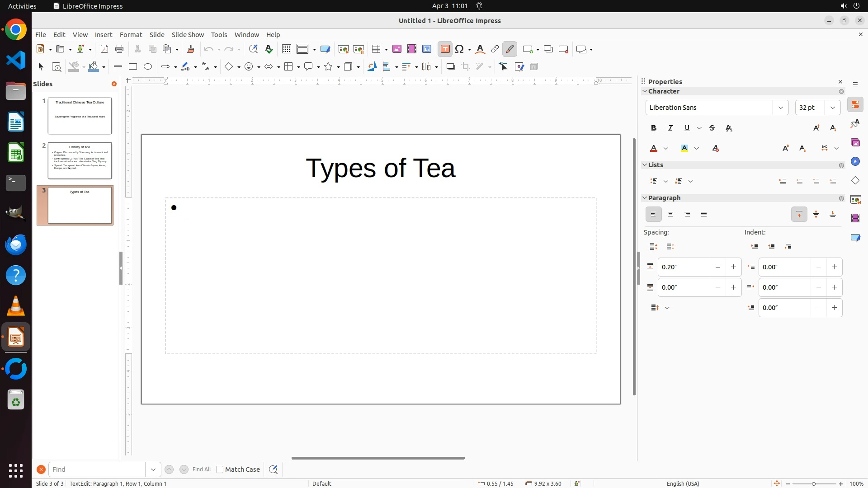Select the Ellipse drawing tool
The width and height of the screenshot is (868, 488).
pos(148,67)
